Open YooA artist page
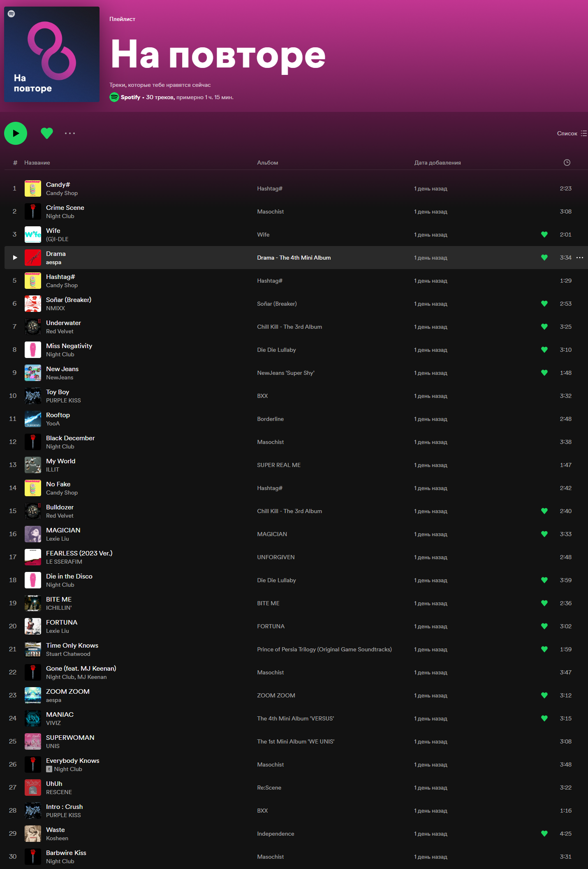This screenshot has width=588, height=869. (x=53, y=423)
